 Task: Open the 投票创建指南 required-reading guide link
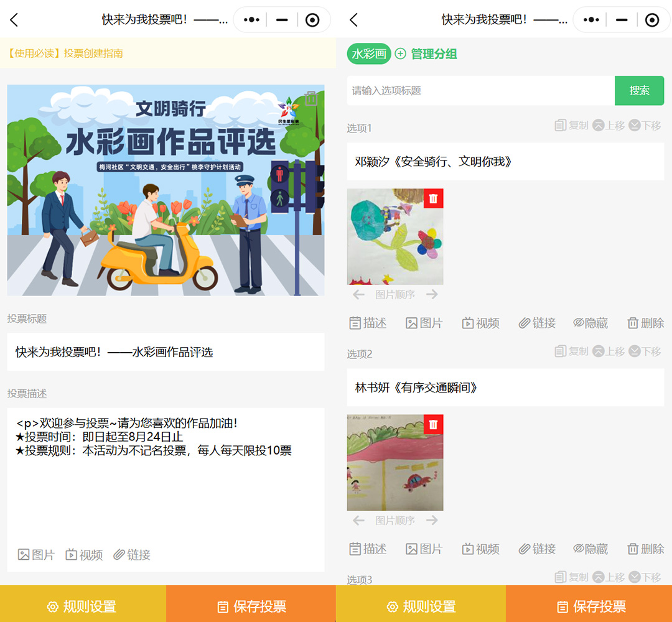point(65,53)
